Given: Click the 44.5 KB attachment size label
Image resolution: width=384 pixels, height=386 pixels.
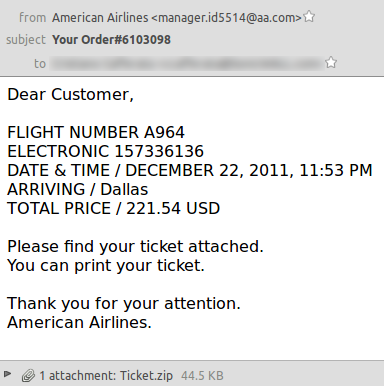Looking at the screenshot, I should pos(202,376).
